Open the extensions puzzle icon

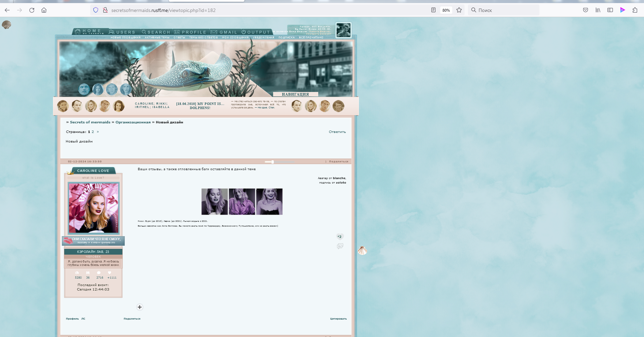click(635, 10)
